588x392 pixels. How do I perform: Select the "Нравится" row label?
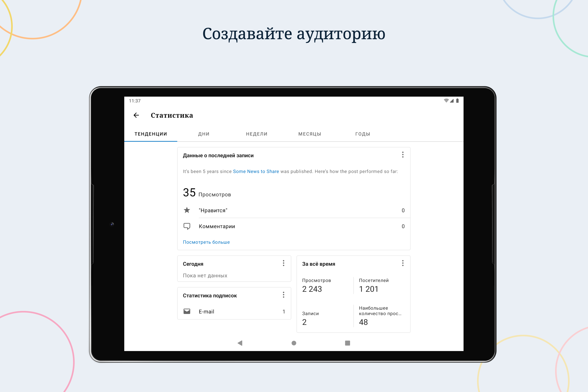coord(213,211)
